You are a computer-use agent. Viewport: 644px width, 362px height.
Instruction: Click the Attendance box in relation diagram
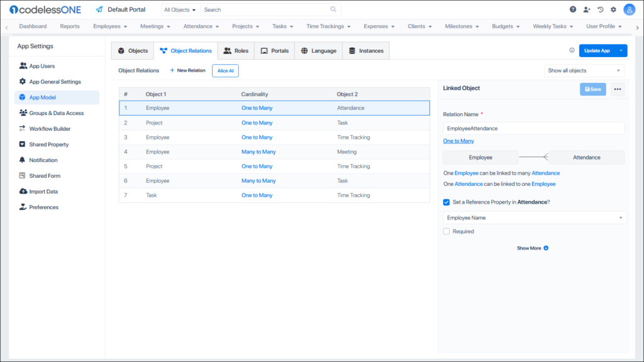[587, 157]
